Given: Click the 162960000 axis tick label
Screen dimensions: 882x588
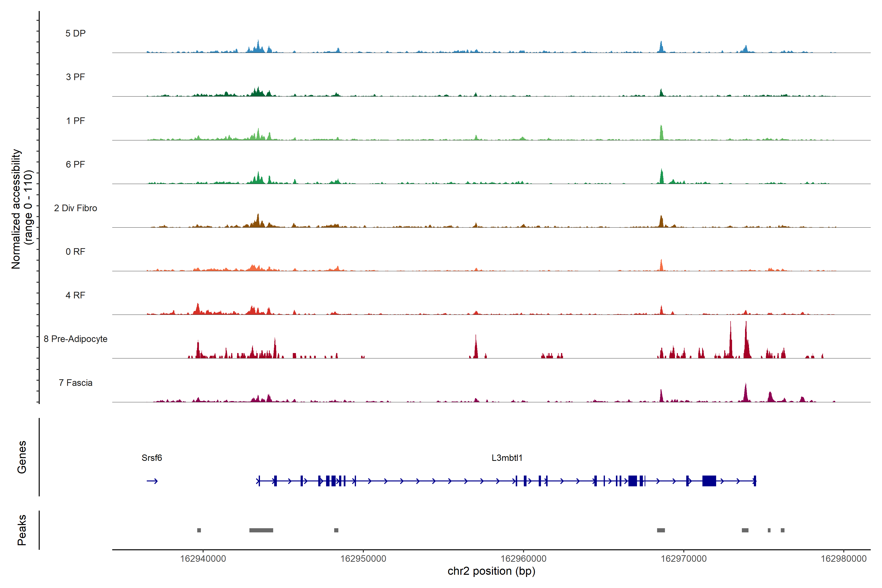Looking at the screenshot, I should [523, 559].
